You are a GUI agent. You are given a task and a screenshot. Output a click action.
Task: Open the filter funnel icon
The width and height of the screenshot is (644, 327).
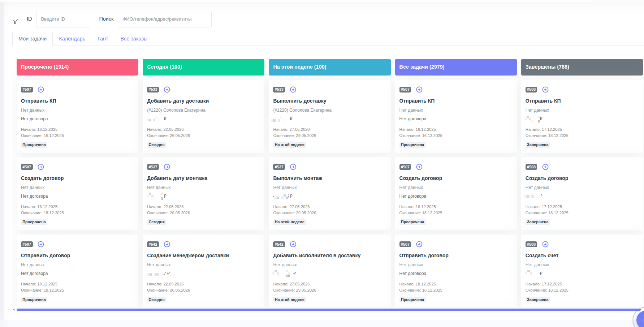point(15,21)
